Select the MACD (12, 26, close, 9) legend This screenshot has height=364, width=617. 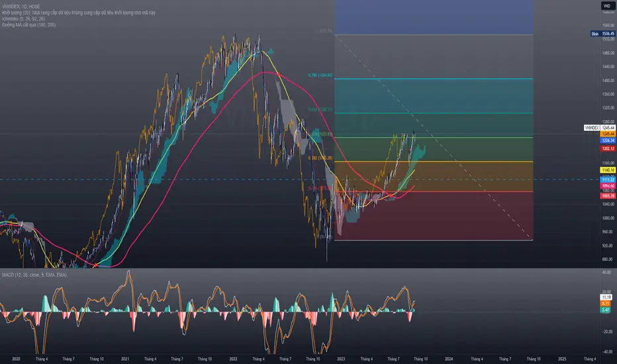[34, 275]
